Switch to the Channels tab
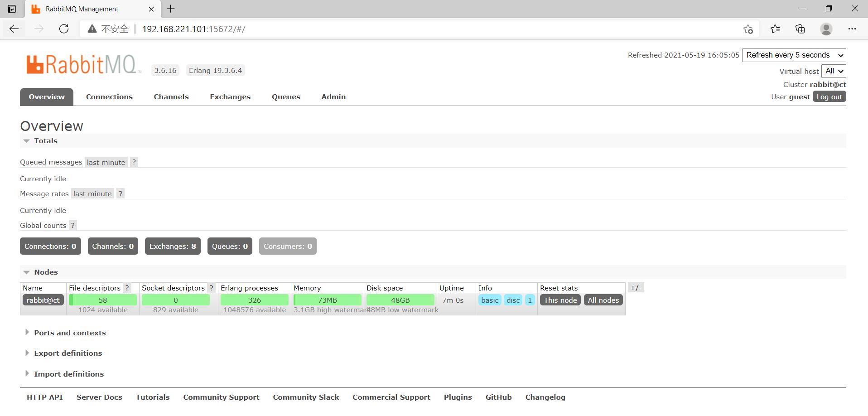Viewport: 868px width, 416px height. (x=171, y=97)
